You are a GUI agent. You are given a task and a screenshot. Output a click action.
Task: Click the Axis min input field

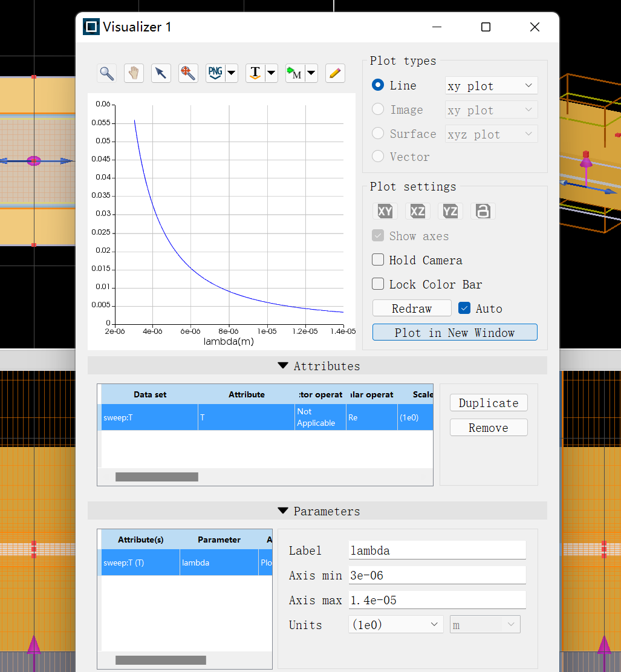click(x=437, y=575)
